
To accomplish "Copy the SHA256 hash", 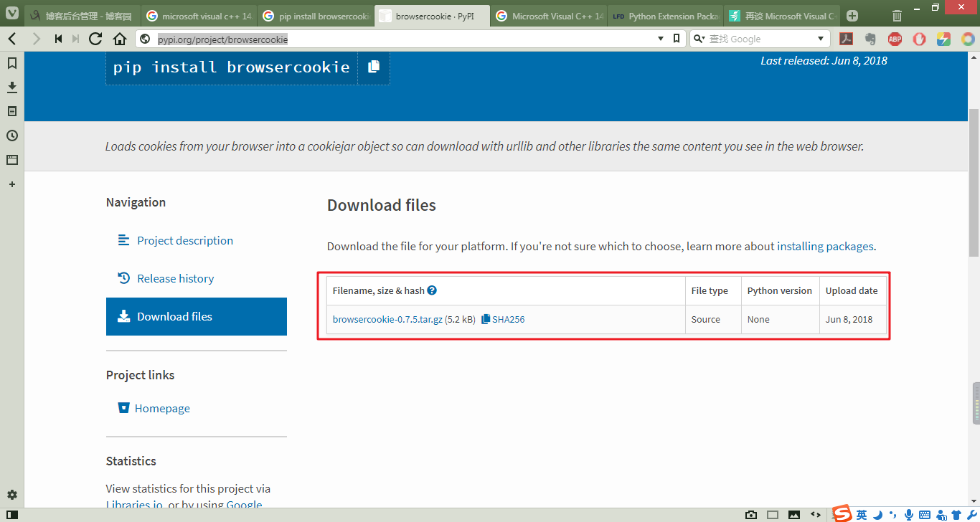I will (x=503, y=319).
